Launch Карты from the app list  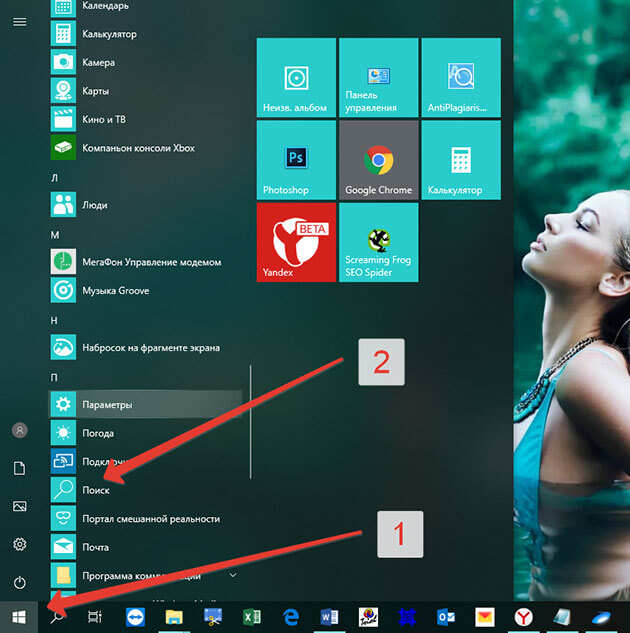coord(146,91)
